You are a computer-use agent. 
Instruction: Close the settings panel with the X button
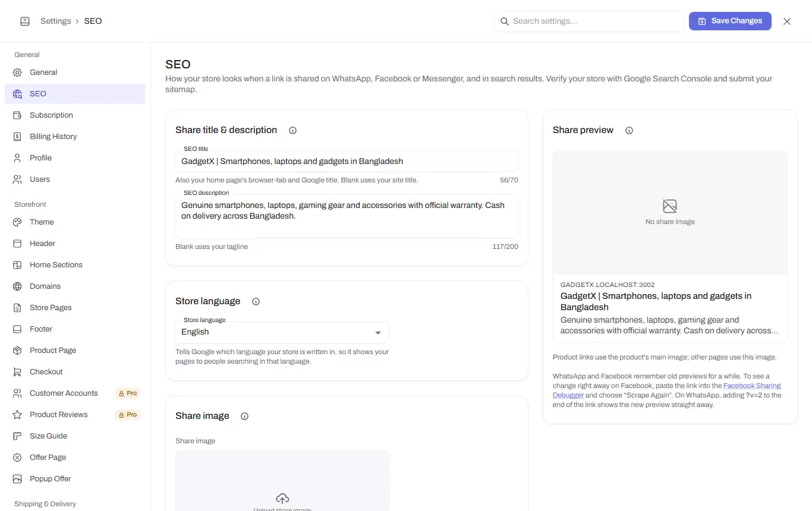coord(787,21)
